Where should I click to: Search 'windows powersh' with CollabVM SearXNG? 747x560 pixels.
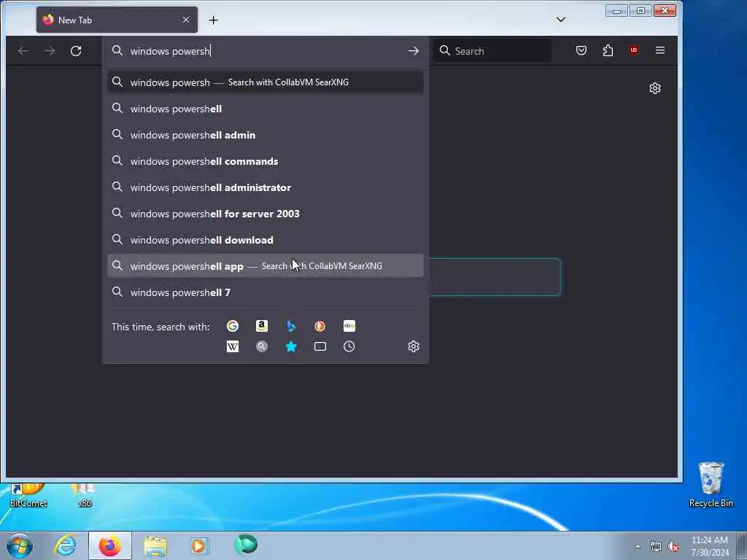click(266, 82)
